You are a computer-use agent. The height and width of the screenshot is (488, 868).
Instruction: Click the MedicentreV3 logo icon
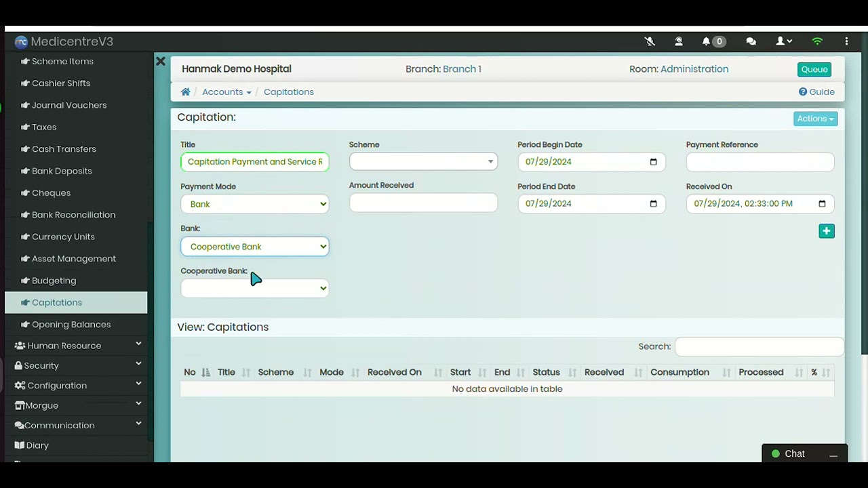(x=21, y=42)
